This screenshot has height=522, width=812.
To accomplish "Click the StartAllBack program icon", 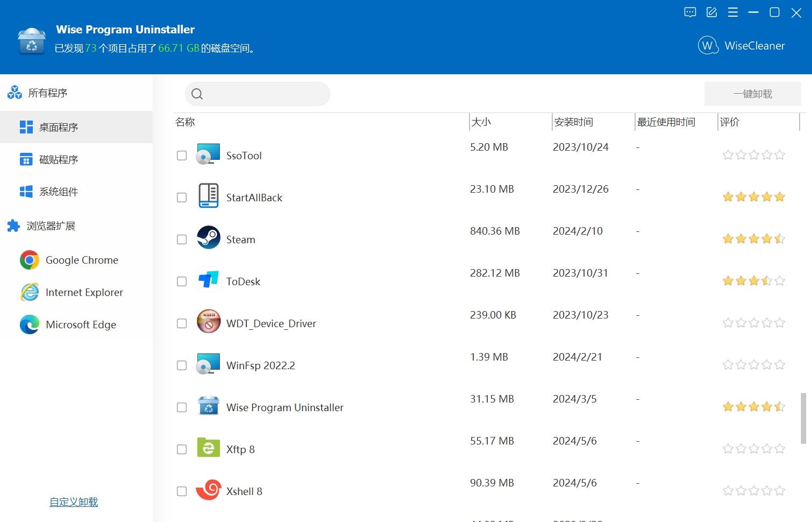I will click(208, 196).
